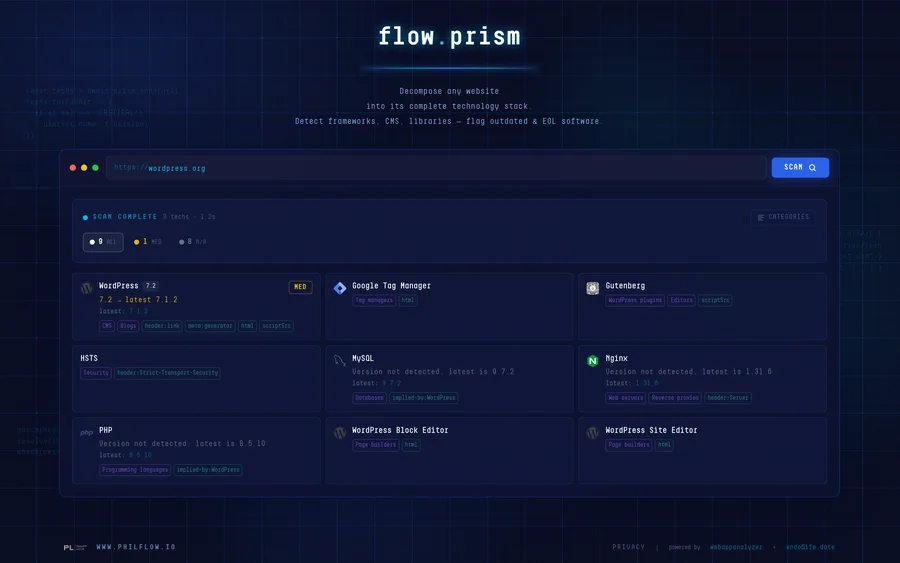Click the scriptSrc tag on WordPress card
This screenshot has width=900, height=563.
pyautogui.click(x=276, y=326)
